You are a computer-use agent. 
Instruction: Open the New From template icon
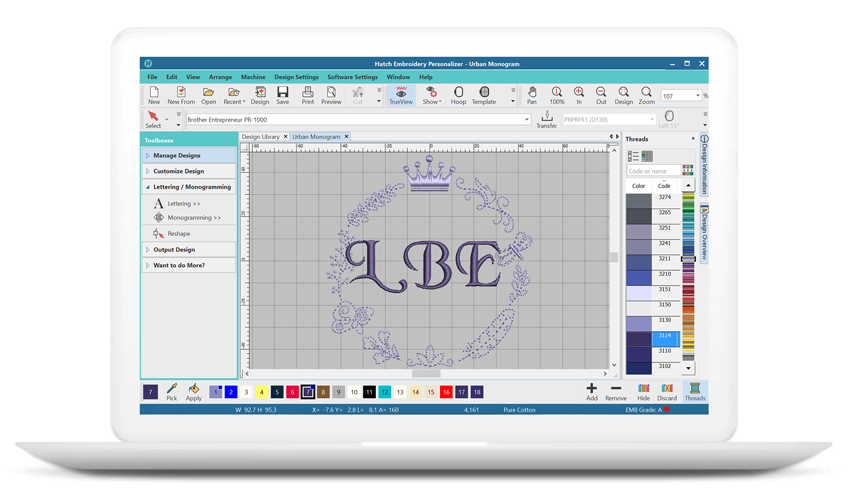click(181, 95)
